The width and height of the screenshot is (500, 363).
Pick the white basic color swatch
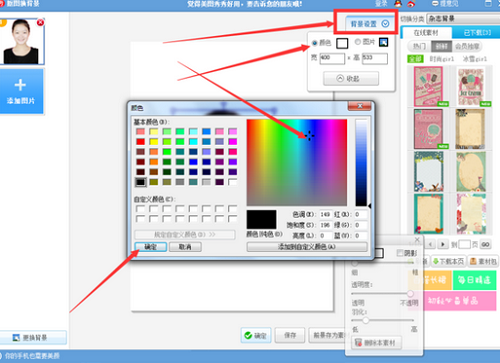click(x=233, y=182)
